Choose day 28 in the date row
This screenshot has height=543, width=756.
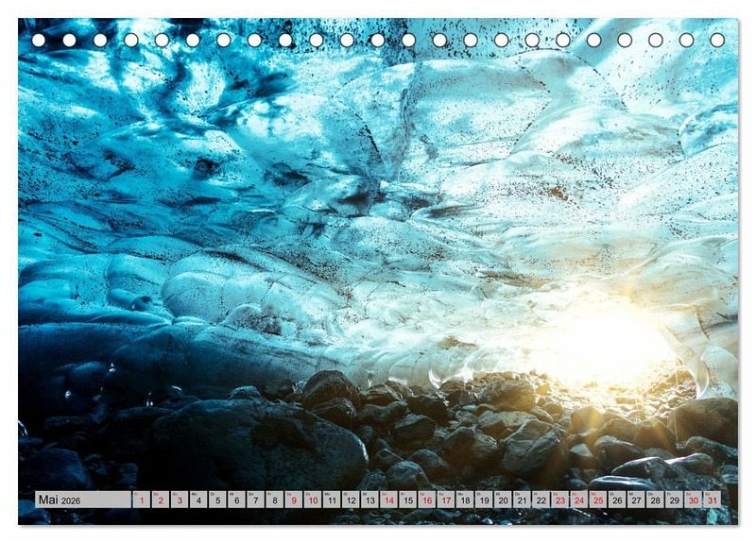pos(655,500)
